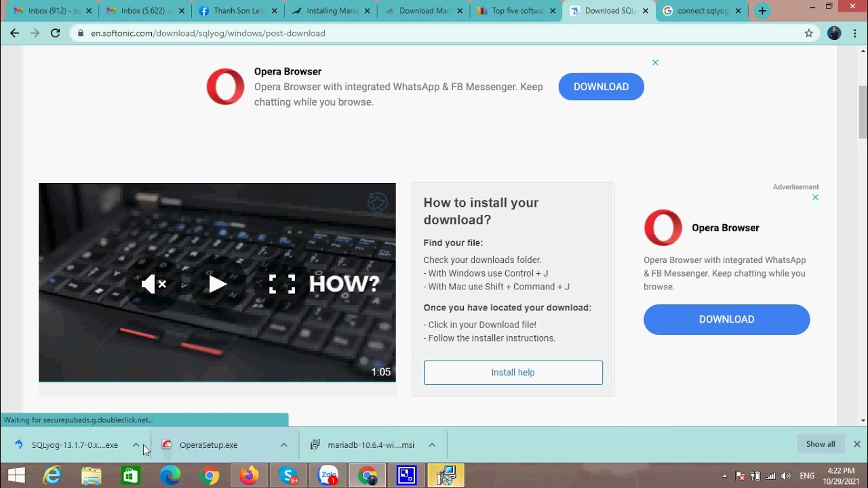Screen dimensions: 868x488
Task: Click top Opera banner DOWNLOAD button
Action: (601, 87)
